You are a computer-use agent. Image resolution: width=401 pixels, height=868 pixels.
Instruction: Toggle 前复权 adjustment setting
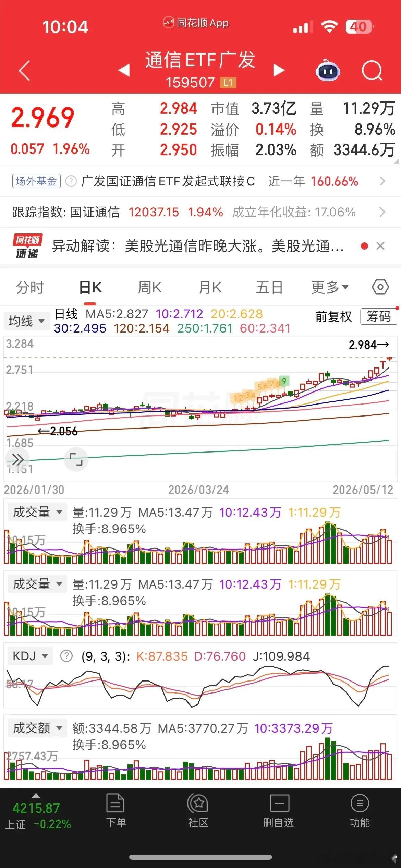pos(333,316)
